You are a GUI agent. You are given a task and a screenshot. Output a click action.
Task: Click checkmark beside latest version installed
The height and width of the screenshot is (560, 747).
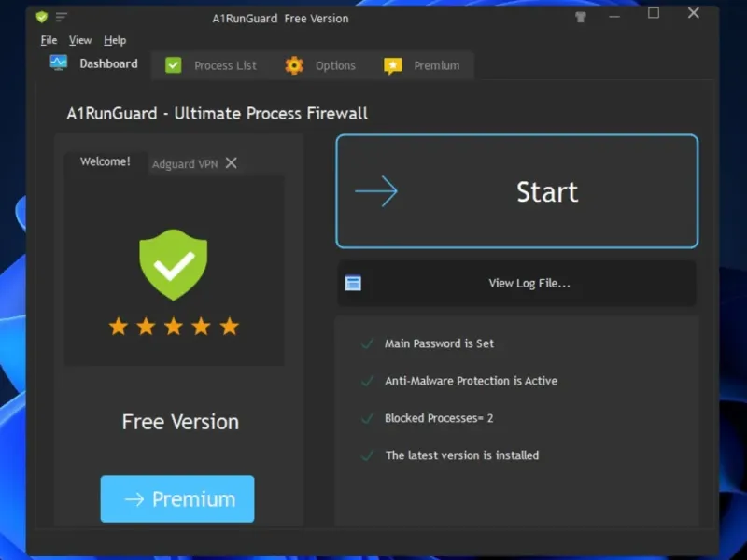367,455
